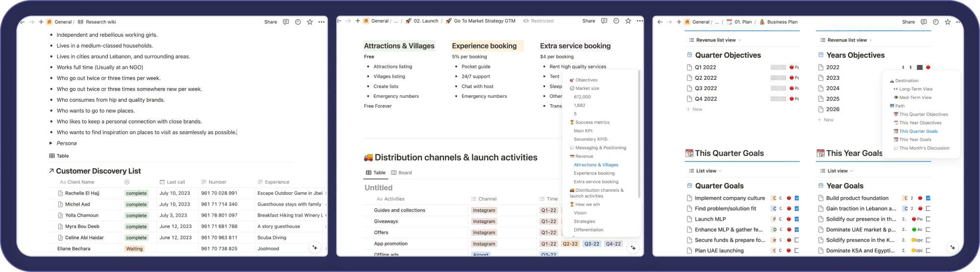980x272 pixels.
Task: Expand the breadcrumb ellipsis in Business Plan window
Action: [717, 22]
